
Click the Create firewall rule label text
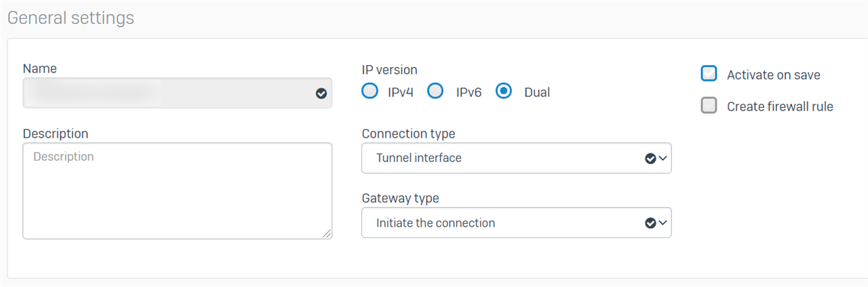click(x=780, y=107)
